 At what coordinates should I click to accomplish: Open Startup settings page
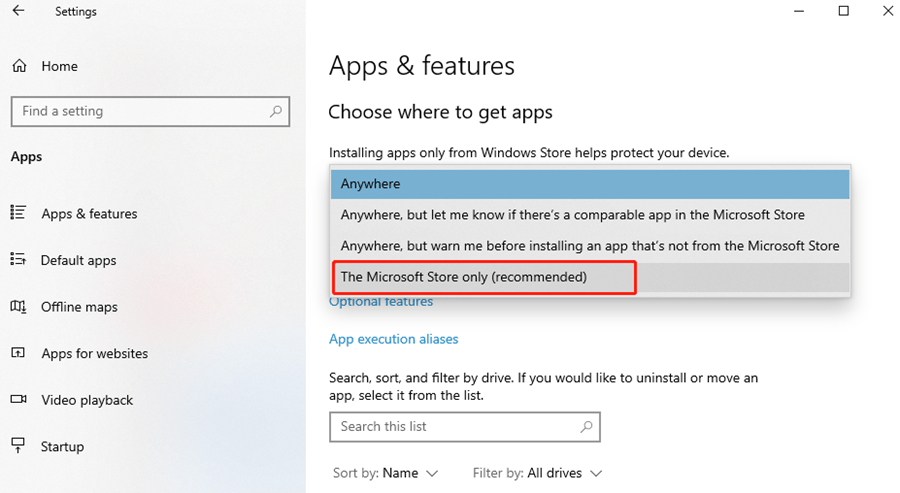[x=63, y=447]
